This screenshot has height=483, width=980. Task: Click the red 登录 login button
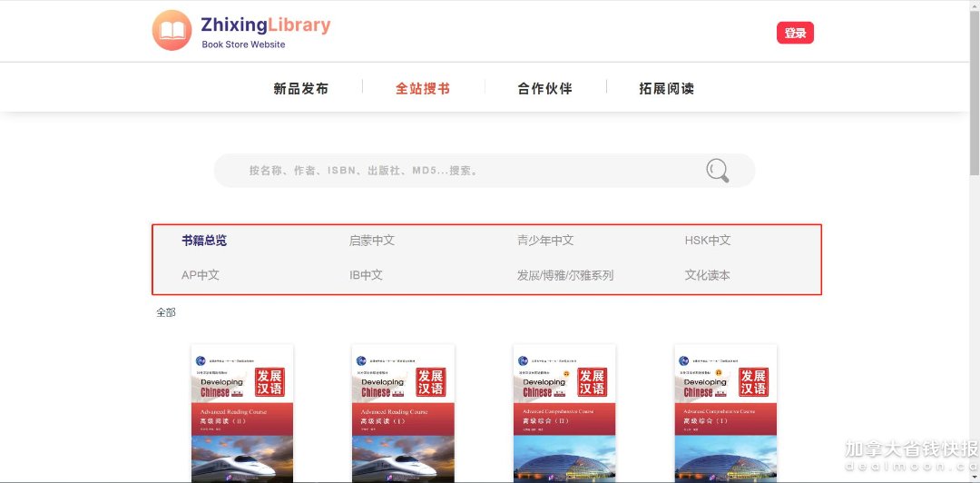tap(795, 34)
